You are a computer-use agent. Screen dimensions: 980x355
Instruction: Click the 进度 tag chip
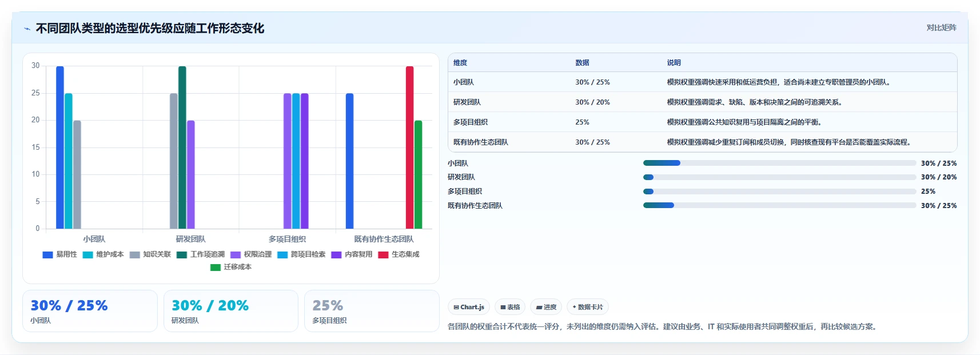pyautogui.click(x=546, y=307)
